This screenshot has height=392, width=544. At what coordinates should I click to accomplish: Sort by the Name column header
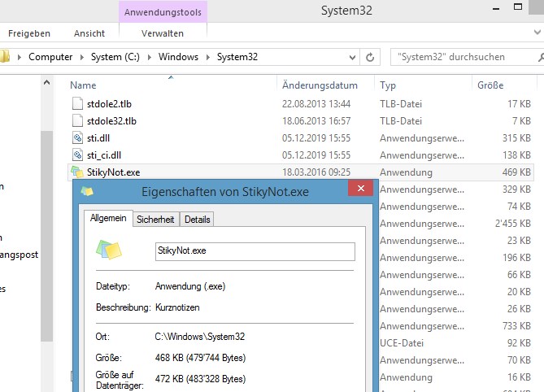tap(83, 85)
